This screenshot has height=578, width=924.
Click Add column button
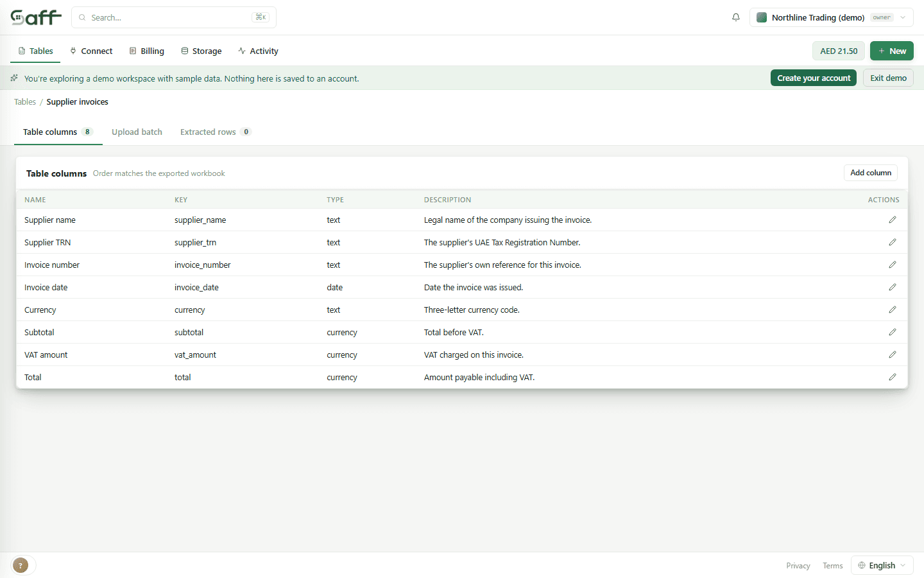(871, 173)
